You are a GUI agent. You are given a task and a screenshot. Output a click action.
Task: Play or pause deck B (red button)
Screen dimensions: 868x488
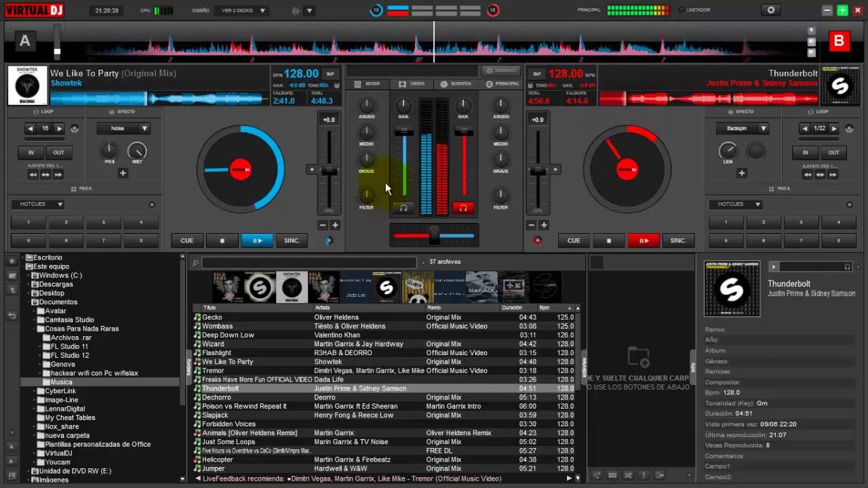tap(644, 241)
